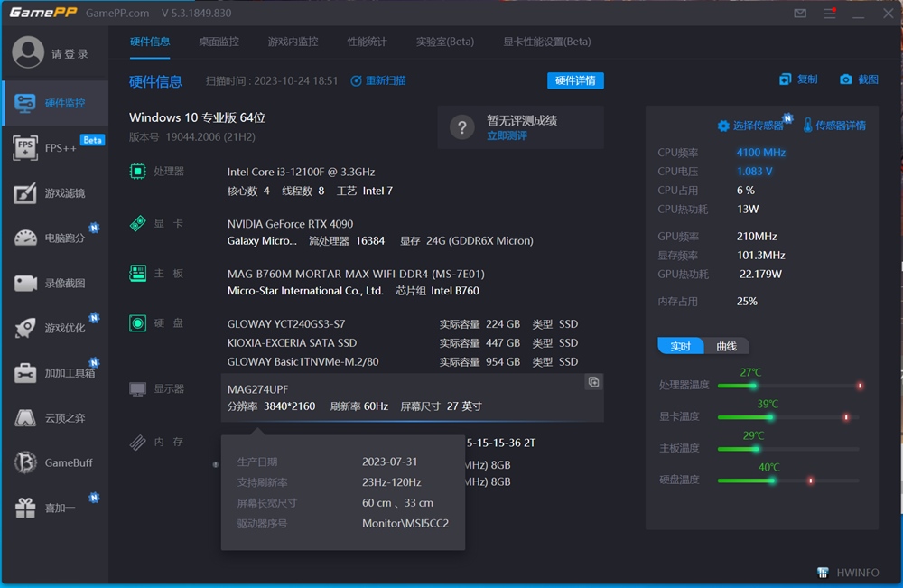The width and height of the screenshot is (903, 588).
Task: Click the GPU热功耗 22.179W value
Action: point(760,275)
